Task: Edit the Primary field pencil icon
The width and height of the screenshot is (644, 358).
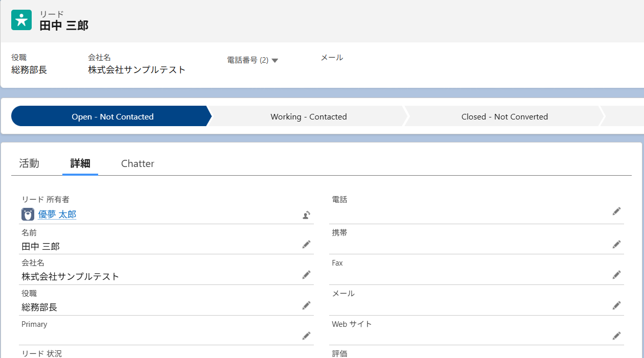Action: tap(306, 336)
